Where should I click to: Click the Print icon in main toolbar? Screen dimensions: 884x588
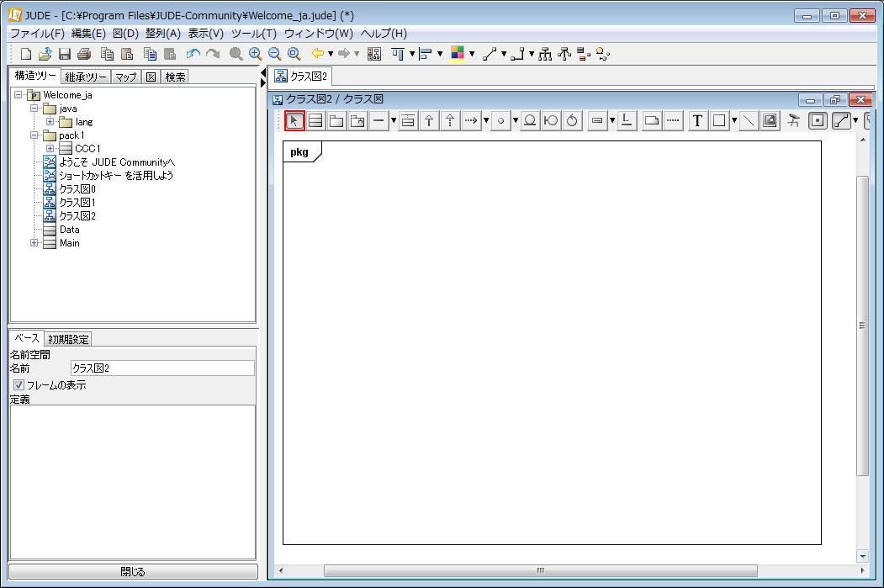(84, 54)
